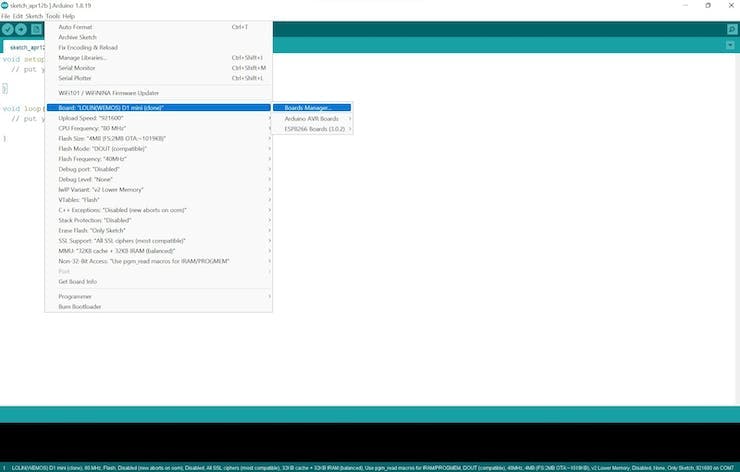Image resolution: width=740 pixels, height=472 pixels.
Task: Choose Auto Format from the Tools menu
Action: click(159, 27)
